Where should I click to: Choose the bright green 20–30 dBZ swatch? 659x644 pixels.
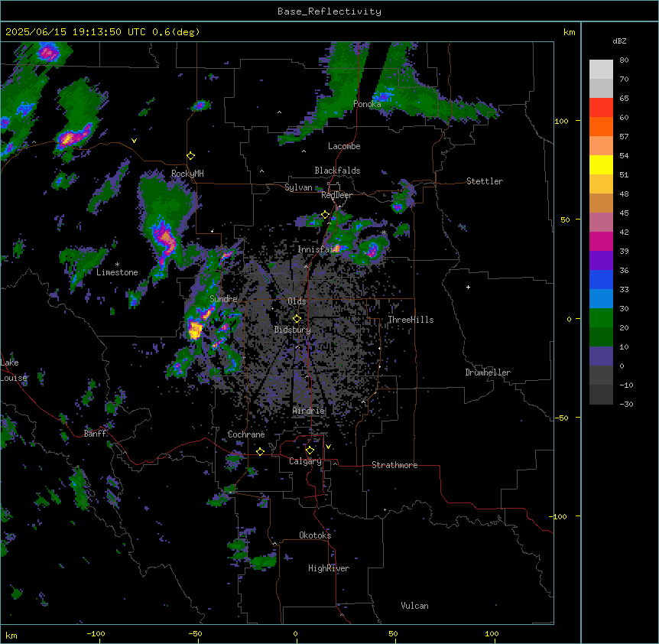click(601, 318)
